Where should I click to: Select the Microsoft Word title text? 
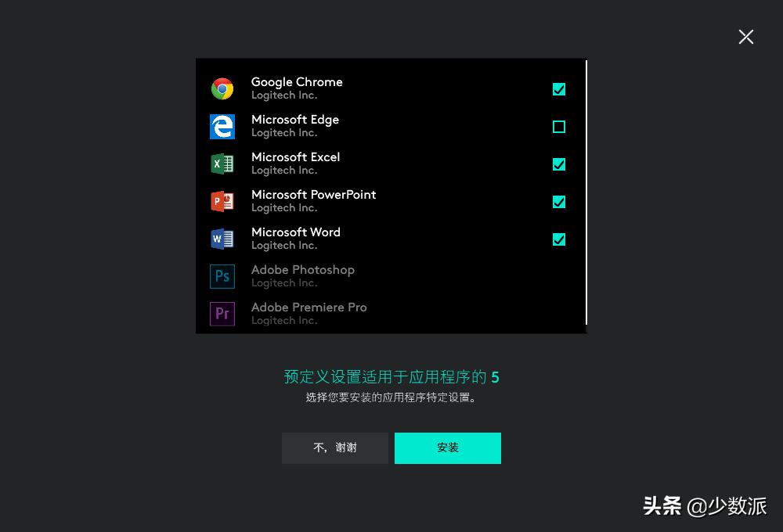(x=296, y=232)
